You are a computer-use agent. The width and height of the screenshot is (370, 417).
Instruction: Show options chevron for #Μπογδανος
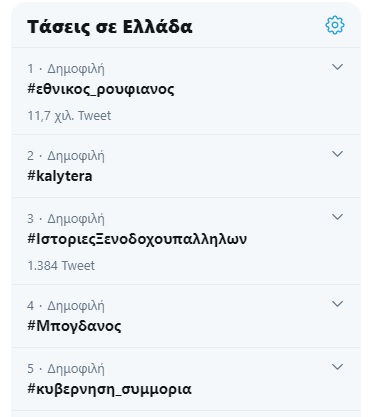(x=337, y=304)
